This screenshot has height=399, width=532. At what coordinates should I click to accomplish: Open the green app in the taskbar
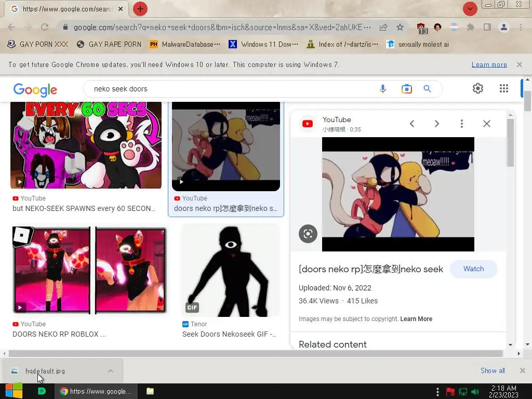tap(42, 391)
